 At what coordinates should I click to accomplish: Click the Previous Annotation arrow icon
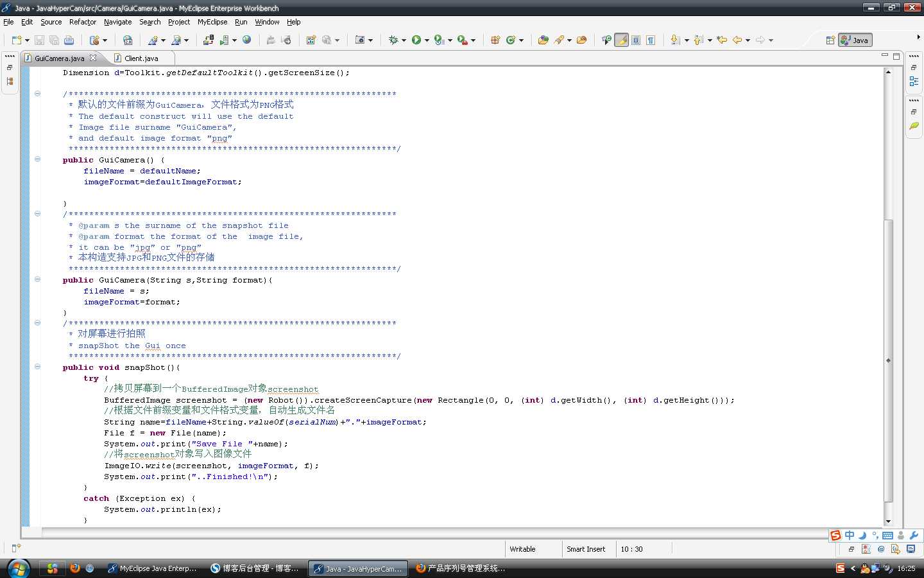pyautogui.click(x=698, y=40)
